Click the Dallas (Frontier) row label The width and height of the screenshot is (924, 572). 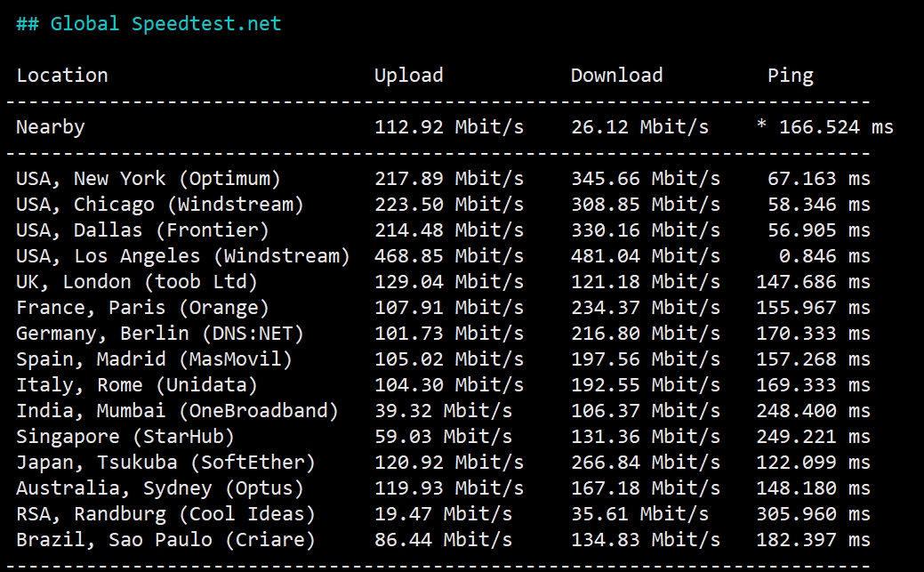[142, 230]
